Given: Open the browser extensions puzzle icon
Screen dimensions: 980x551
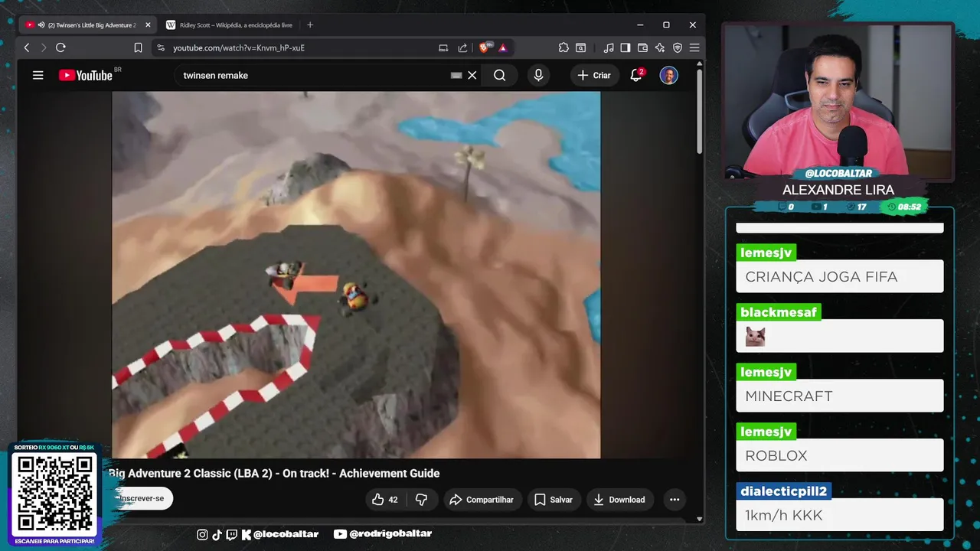Looking at the screenshot, I should click(563, 47).
